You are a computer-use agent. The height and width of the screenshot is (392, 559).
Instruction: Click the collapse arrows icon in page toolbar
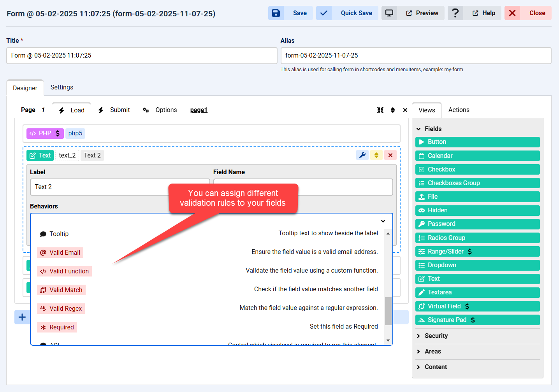(x=380, y=110)
